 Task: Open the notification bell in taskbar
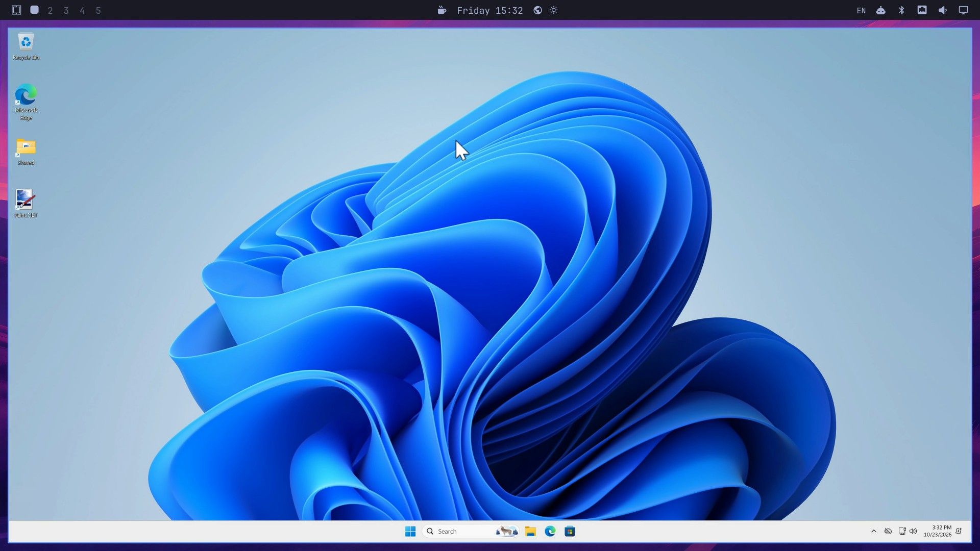(959, 531)
